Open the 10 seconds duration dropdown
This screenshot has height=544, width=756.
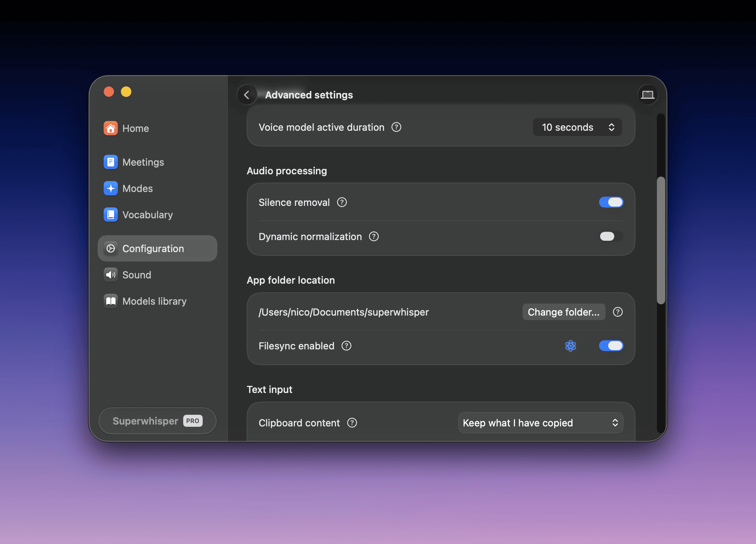(577, 127)
